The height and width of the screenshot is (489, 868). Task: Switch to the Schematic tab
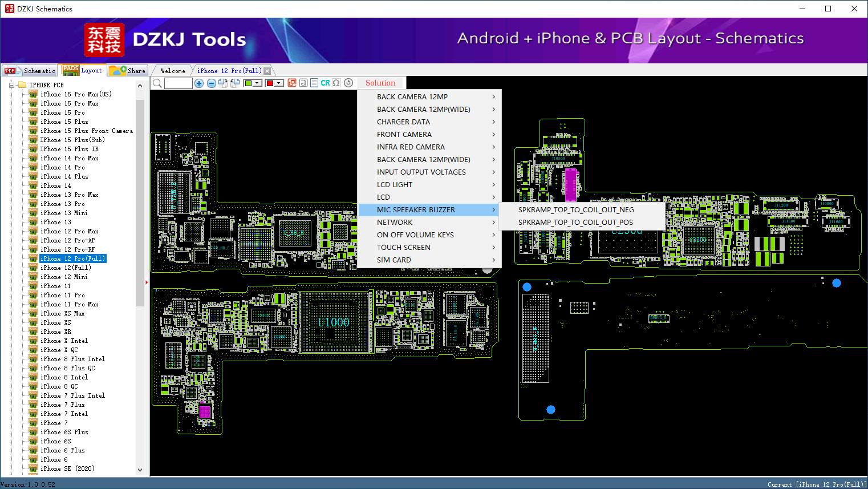click(x=30, y=71)
